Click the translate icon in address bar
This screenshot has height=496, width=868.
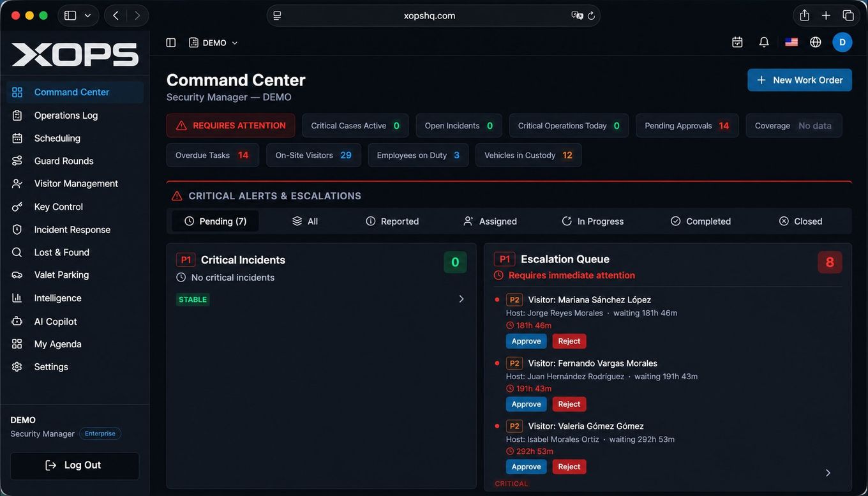click(577, 15)
